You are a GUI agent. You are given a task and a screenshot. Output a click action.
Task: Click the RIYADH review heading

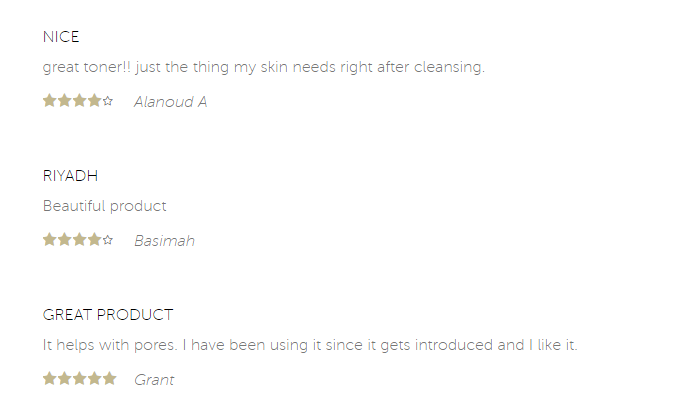coord(70,176)
